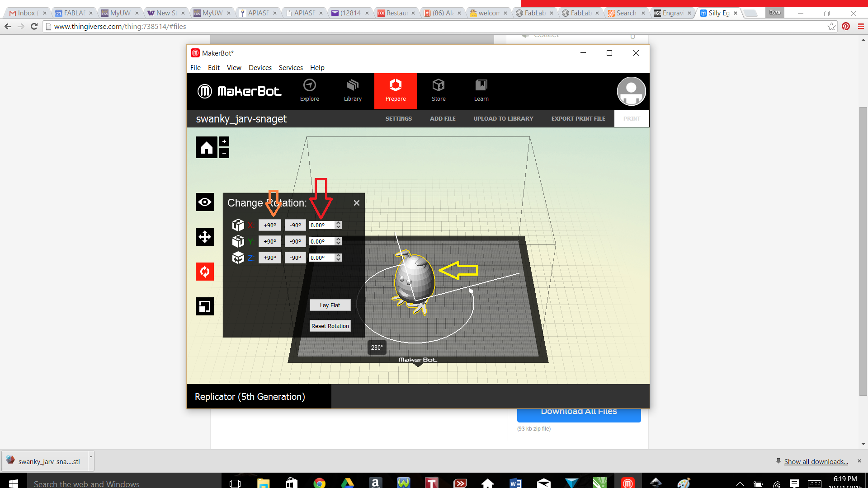Toggle Upload to Library option

pyautogui.click(x=503, y=118)
